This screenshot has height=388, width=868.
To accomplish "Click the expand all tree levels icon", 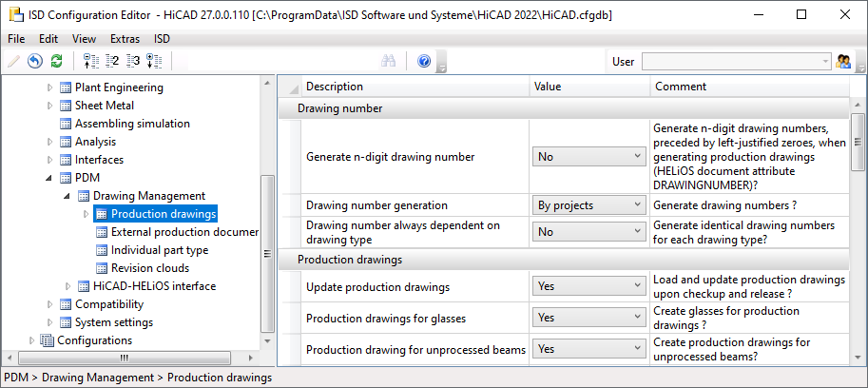I will click(x=154, y=61).
